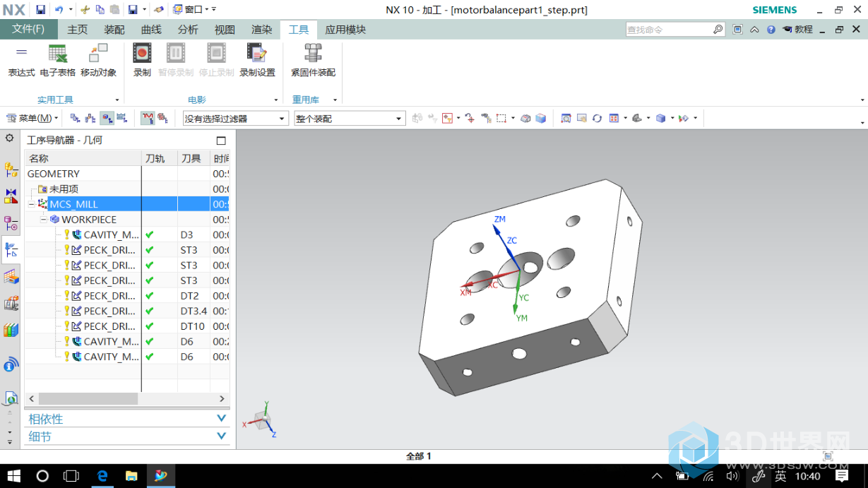Open the history book-stack sidebar tab
This screenshot has height=488, width=868.
coord(11,330)
